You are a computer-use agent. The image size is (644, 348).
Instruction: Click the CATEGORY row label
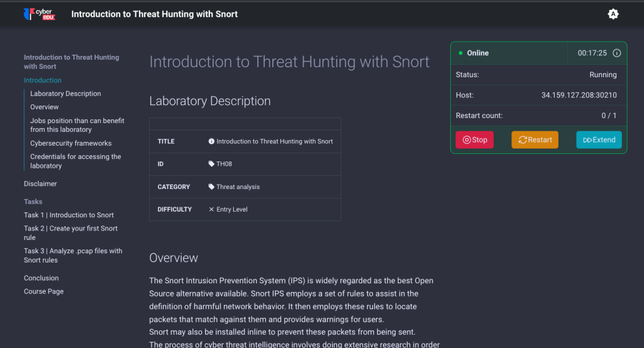tap(174, 187)
